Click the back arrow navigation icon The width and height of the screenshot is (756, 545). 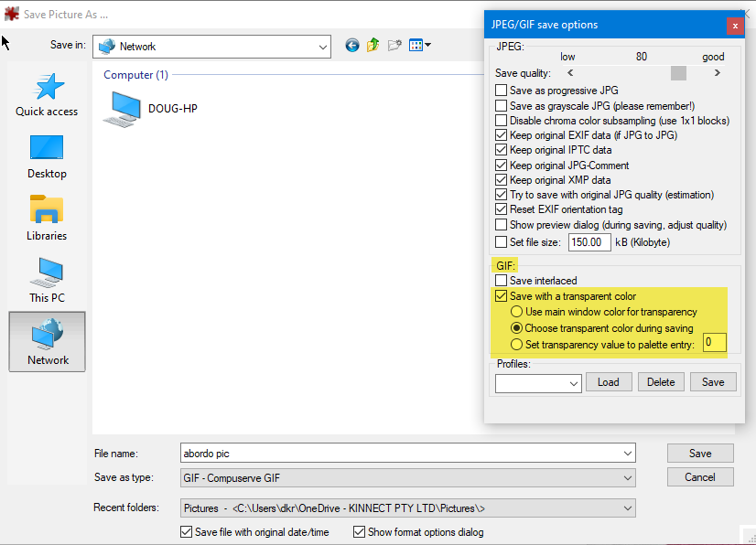pyautogui.click(x=352, y=46)
